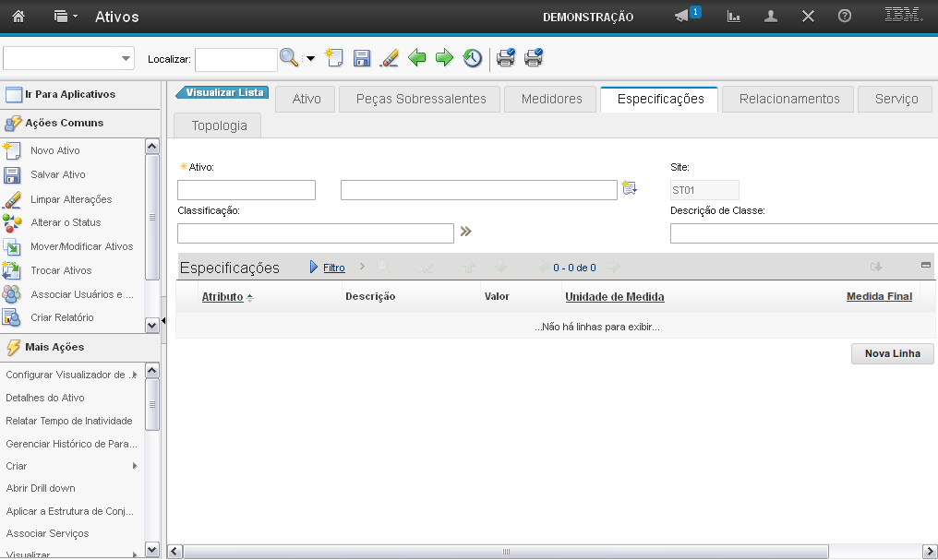Open the reports chart icon in header
The width and height of the screenshot is (938, 560).
[734, 17]
